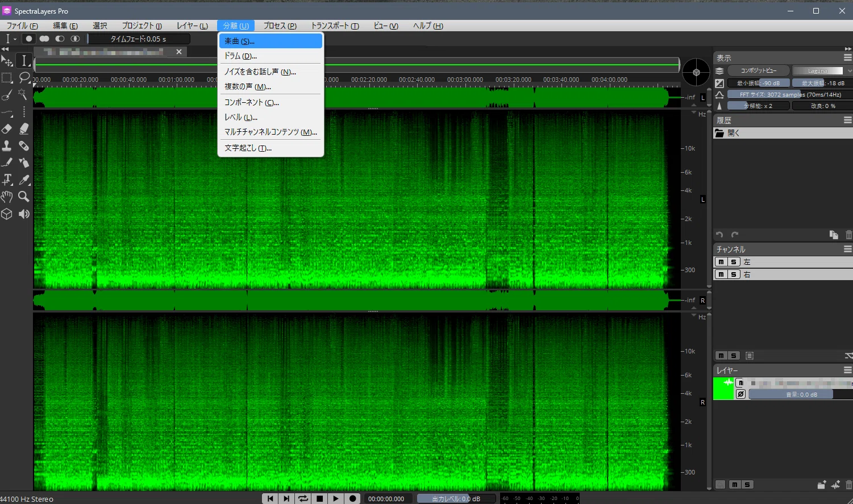The height and width of the screenshot is (504, 853).
Task: Open the レイヤー panel options menu
Action: [x=847, y=370]
